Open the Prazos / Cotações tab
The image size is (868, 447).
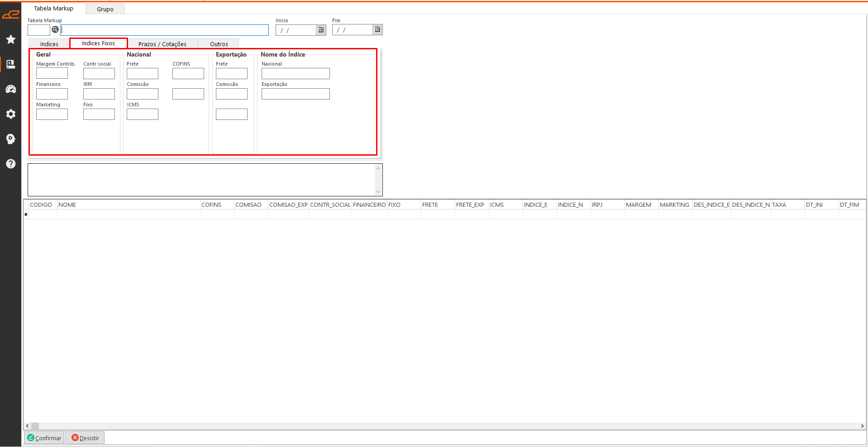[162, 44]
